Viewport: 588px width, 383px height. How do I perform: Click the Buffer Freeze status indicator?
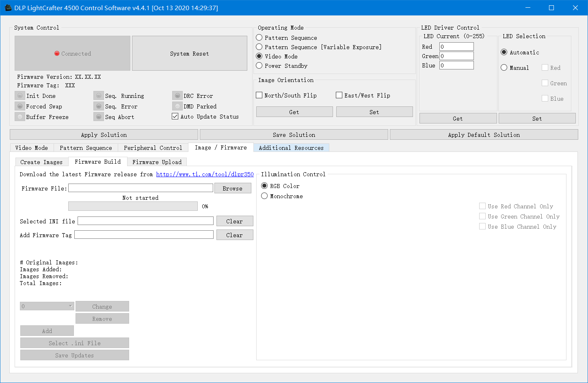[x=20, y=117]
